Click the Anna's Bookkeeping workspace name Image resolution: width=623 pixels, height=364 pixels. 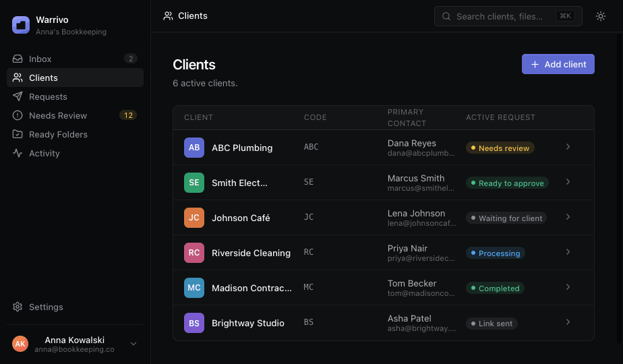pyautogui.click(x=71, y=32)
